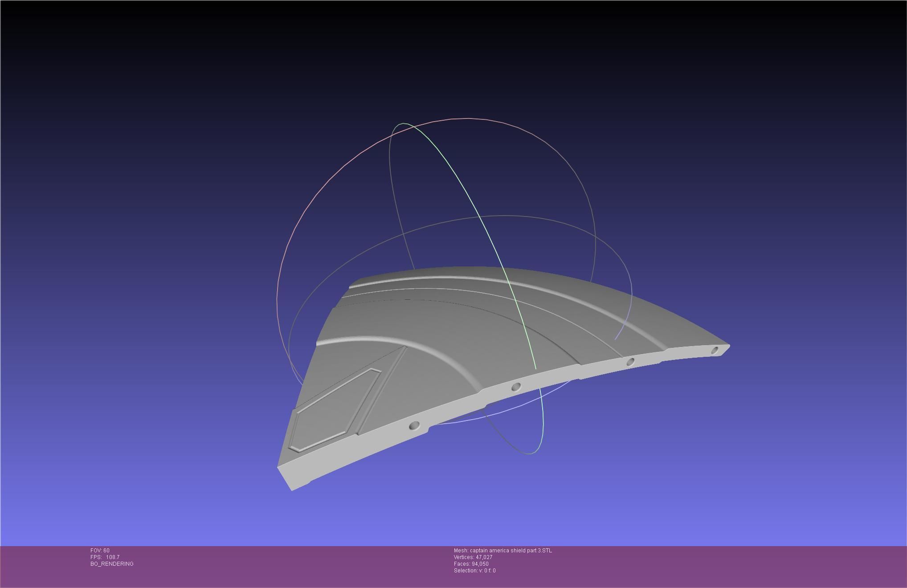907x588 pixels.
Task: Click the Faces: 94,050 text
Action: point(471,564)
